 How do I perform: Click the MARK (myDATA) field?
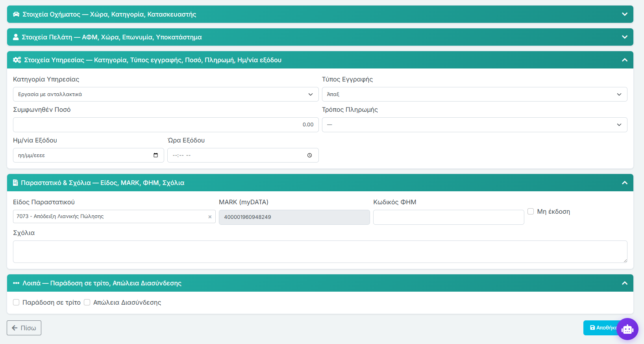pyautogui.click(x=294, y=217)
